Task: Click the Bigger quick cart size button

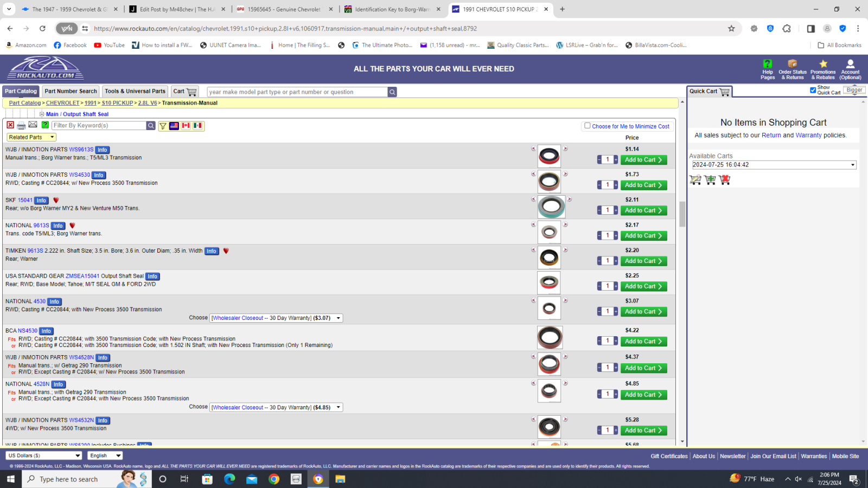Action: (854, 90)
